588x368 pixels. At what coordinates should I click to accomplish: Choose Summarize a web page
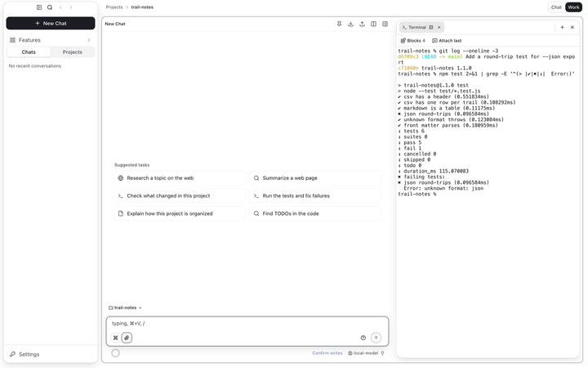(315, 178)
